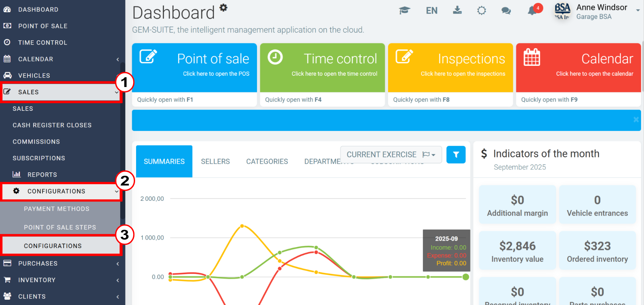Expand the Purchases menu chevron
The height and width of the screenshot is (305, 644).
[x=118, y=264]
